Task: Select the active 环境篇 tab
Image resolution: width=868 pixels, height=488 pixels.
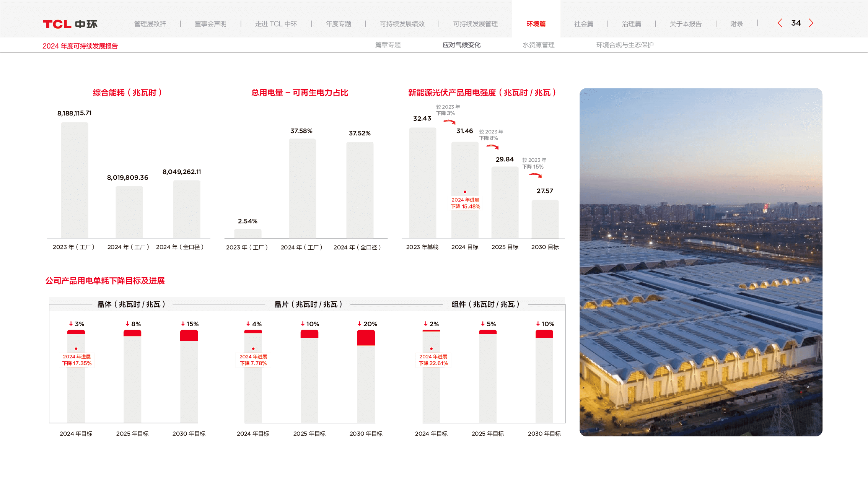Action: tap(536, 24)
